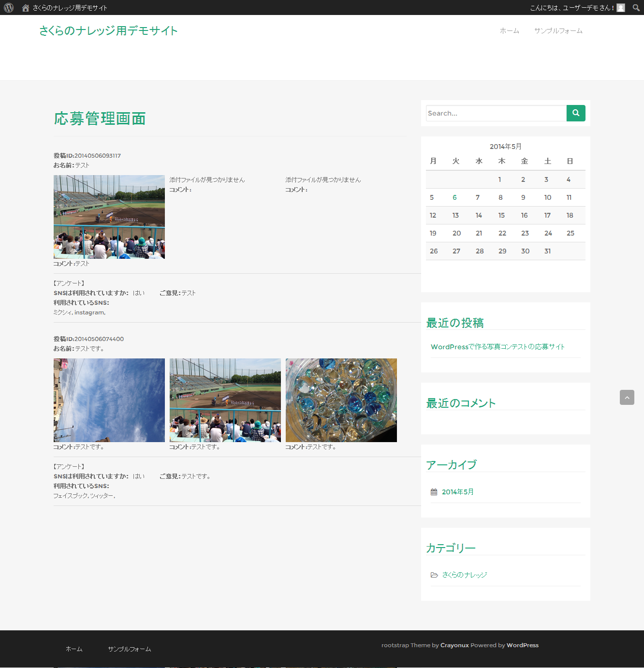Focus the Search text field in the sidebar
This screenshot has width=644, height=668.
coord(496,113)
